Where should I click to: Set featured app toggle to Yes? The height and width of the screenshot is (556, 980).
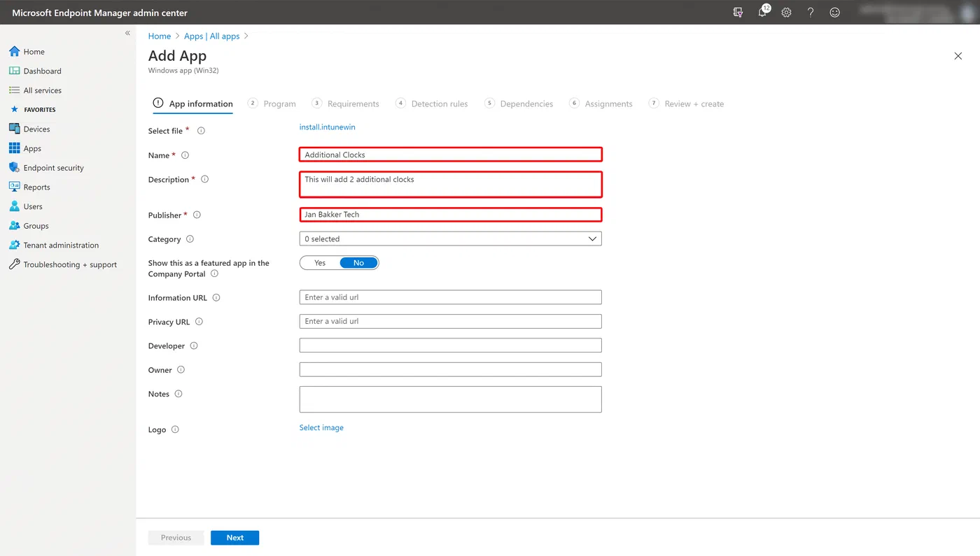pyautogui.click(x=320, y=263)
